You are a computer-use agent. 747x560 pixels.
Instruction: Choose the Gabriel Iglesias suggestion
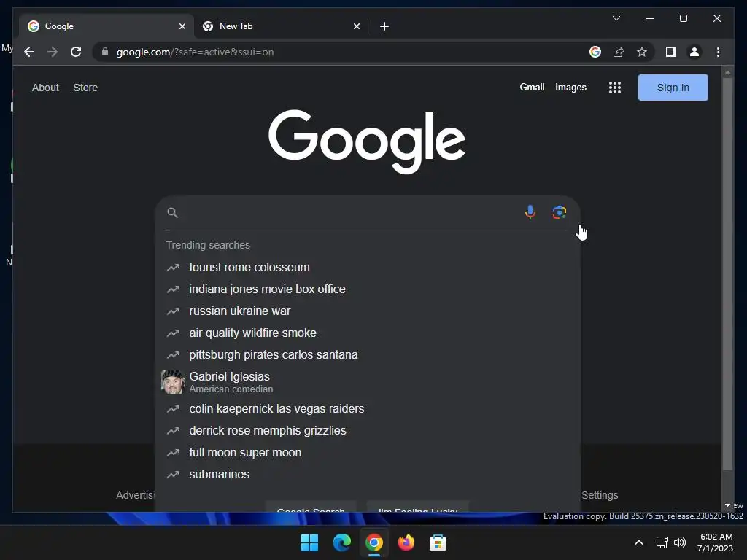pyautogui.click(x=368, y=382)
